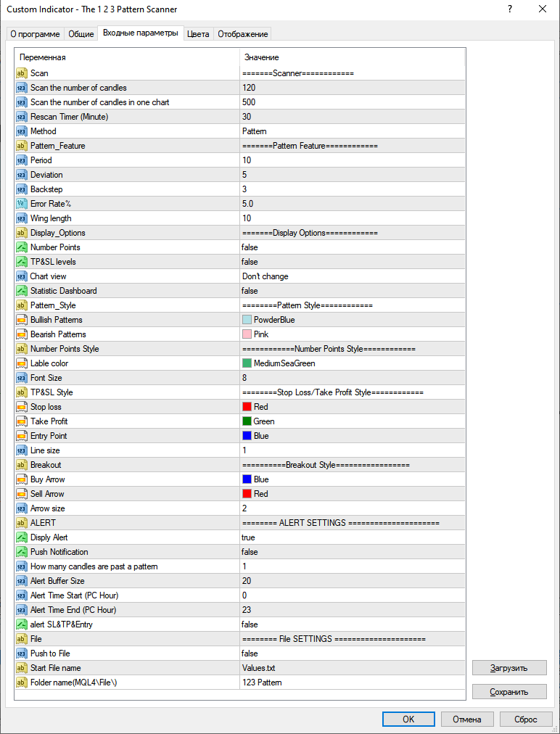
Task: Toggle the Disply Alert true value
Action: coord(352,537)
